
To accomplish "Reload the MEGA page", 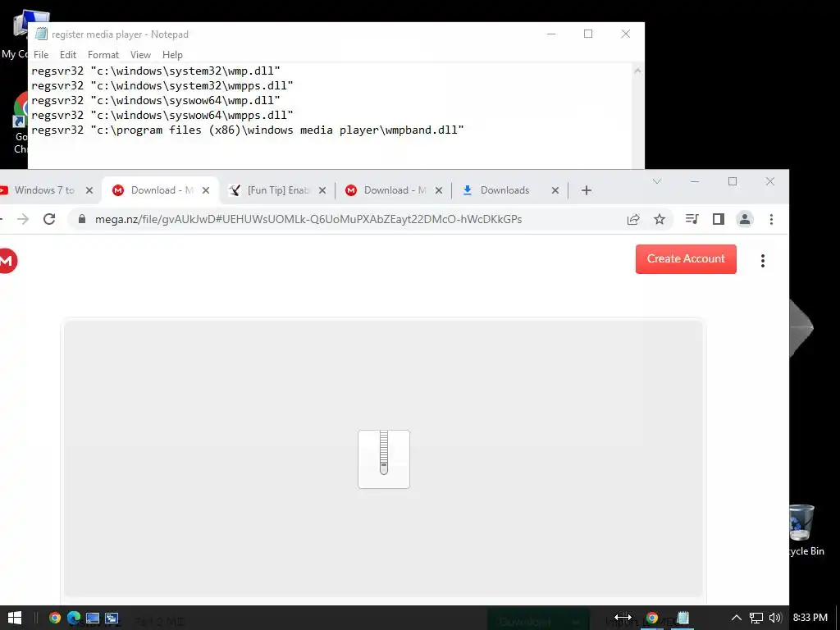I will tap(49, 219).
